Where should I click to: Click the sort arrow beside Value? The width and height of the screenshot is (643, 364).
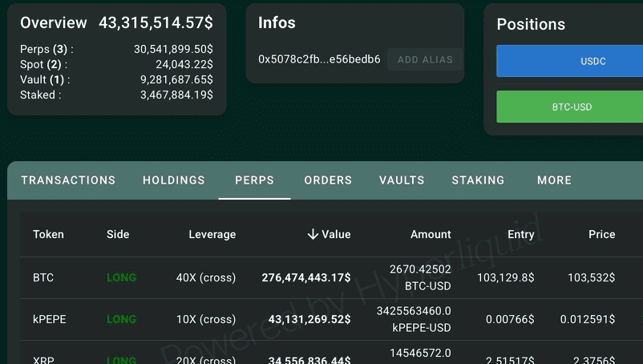pos(313,234)
